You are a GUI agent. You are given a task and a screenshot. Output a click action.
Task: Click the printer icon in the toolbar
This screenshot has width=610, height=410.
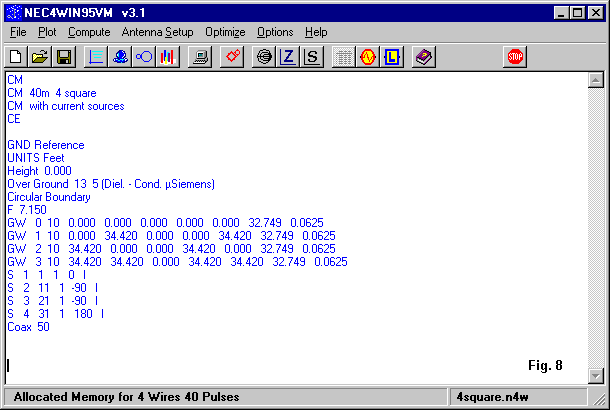[x=200, y=57]
